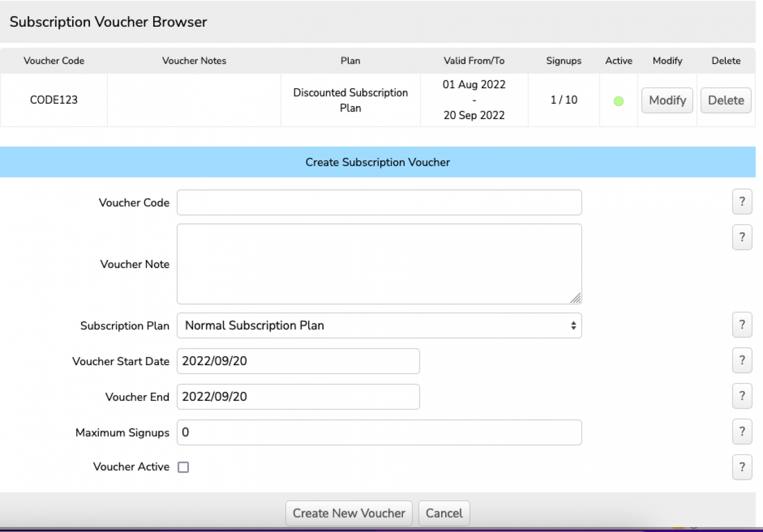Open help for the Voucher Code field

[742, 202]
